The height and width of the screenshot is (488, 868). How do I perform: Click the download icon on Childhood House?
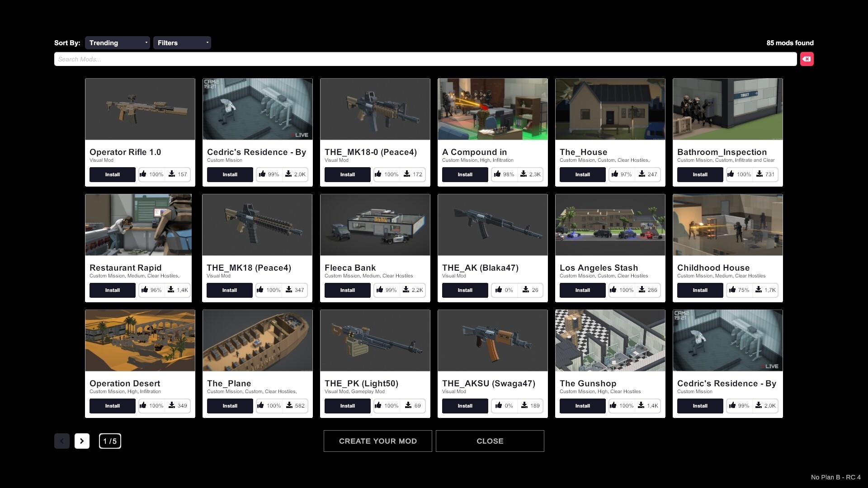coord(759,290)
